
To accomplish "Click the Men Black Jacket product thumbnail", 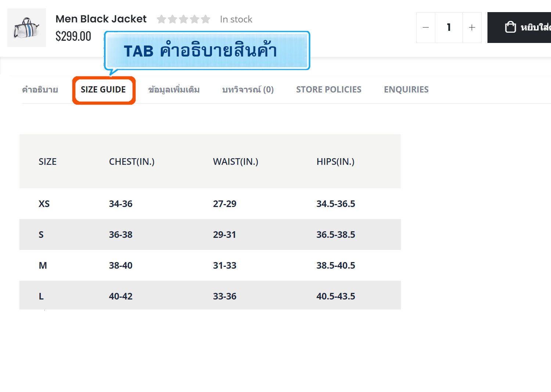I will click(26, 28).
